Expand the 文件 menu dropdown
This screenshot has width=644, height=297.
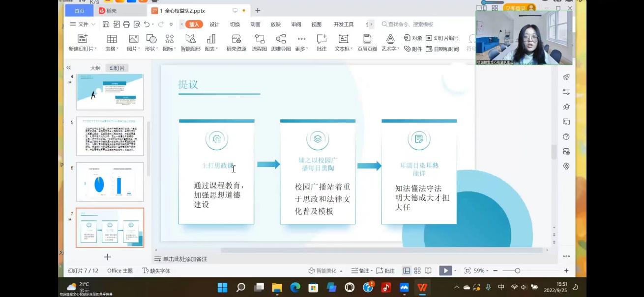(x=83, y=24)
